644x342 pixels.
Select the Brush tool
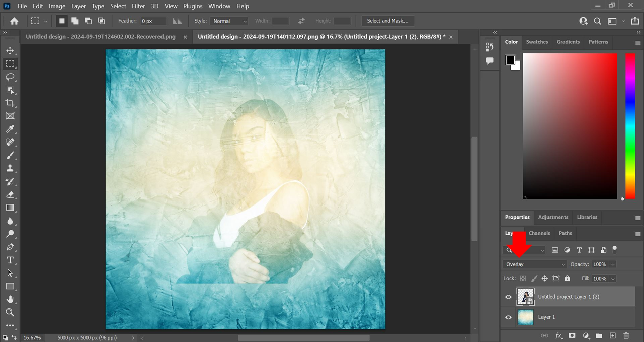pyautogui.click(x=10, y=156)
